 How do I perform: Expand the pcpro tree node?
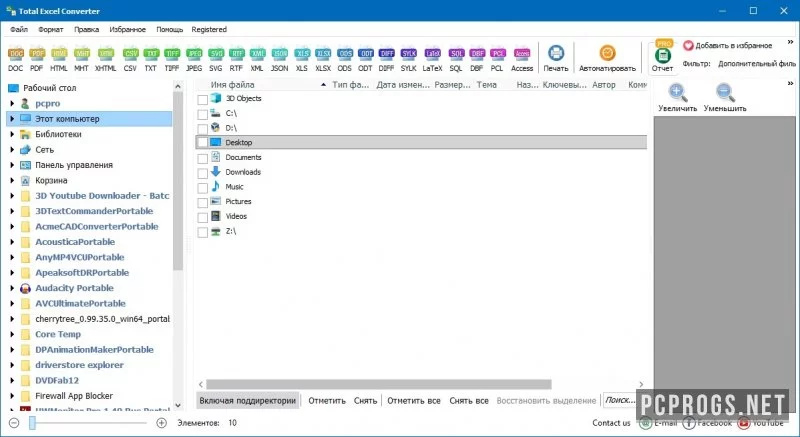click(12, 104)
